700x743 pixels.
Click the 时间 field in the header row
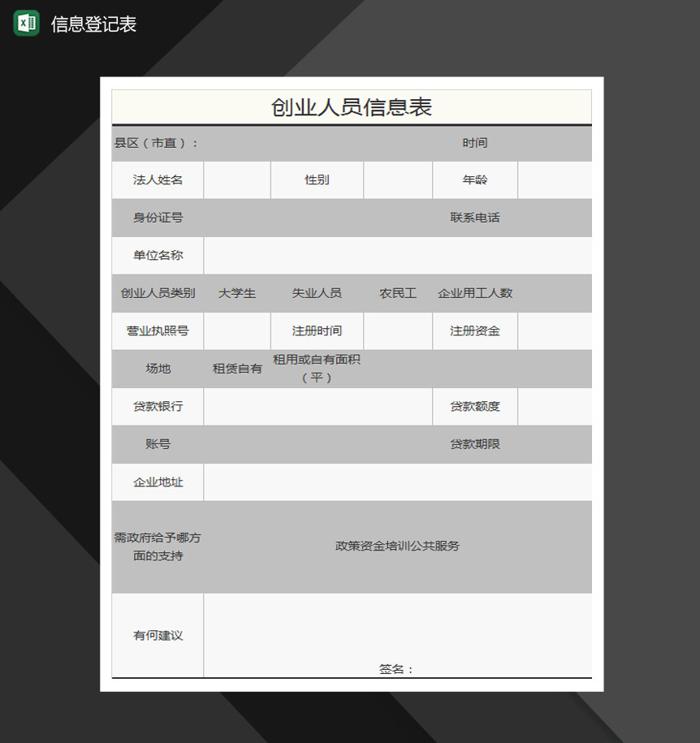pos(475,143)
